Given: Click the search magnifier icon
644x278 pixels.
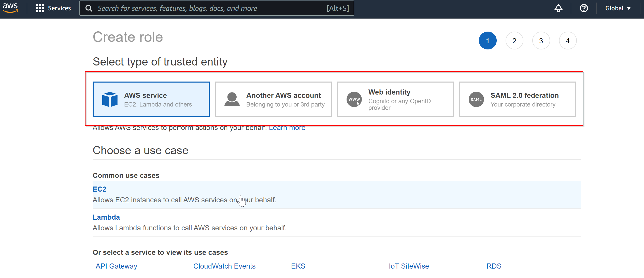Looking at the screenshot, I should [x=89, y=8].
